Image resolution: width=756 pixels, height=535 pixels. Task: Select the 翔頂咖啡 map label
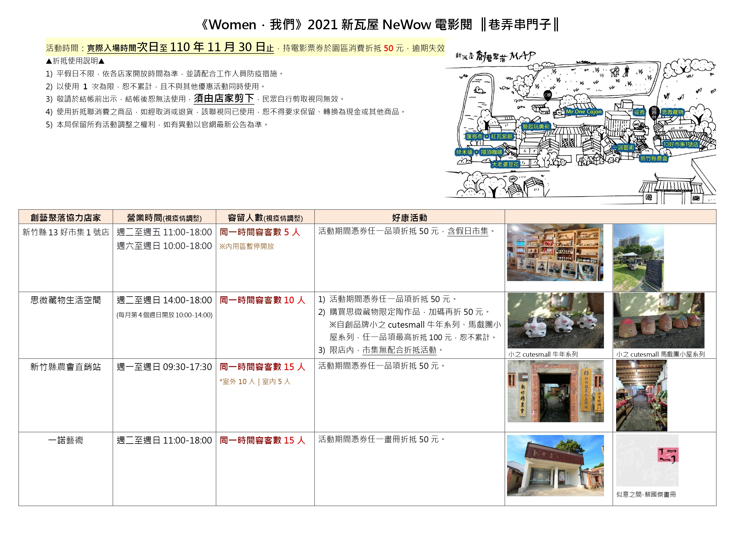(x=491, y=152)
